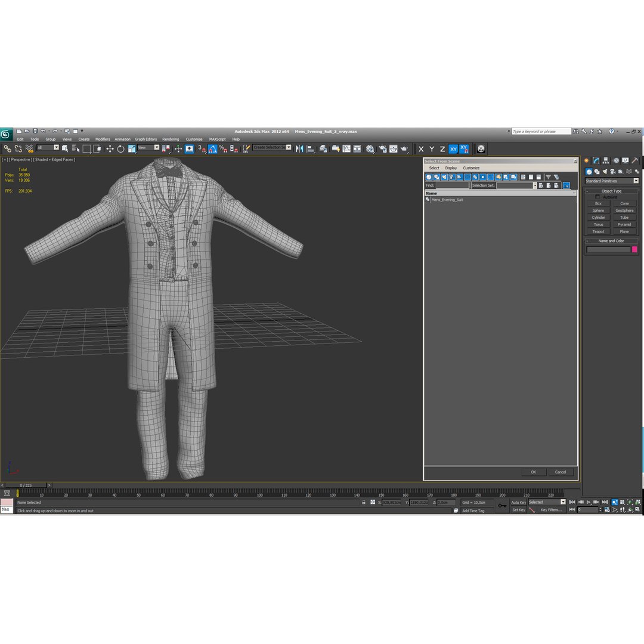644x644 pixels.
Task: Toggle the Angle Snap tool
Action: [212, 149]
